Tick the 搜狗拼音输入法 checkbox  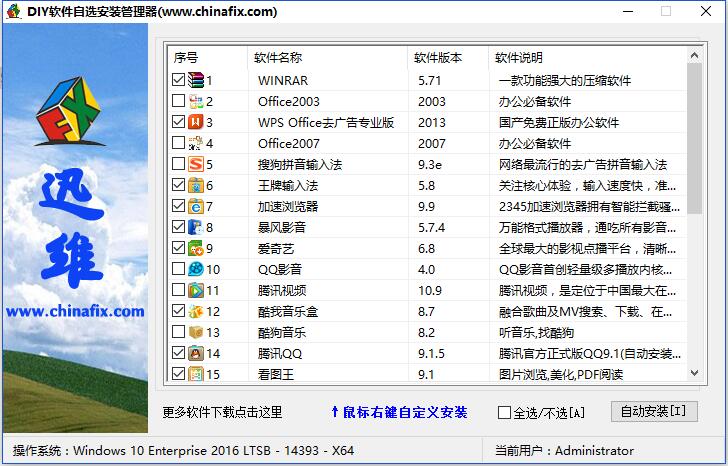click(178, 163)
